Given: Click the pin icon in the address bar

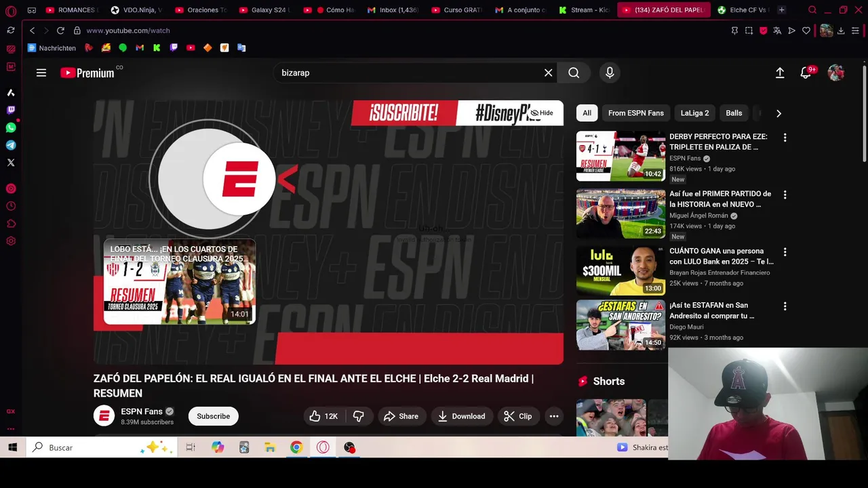Looking at the screenshot, I should click(x=734, y=30).
